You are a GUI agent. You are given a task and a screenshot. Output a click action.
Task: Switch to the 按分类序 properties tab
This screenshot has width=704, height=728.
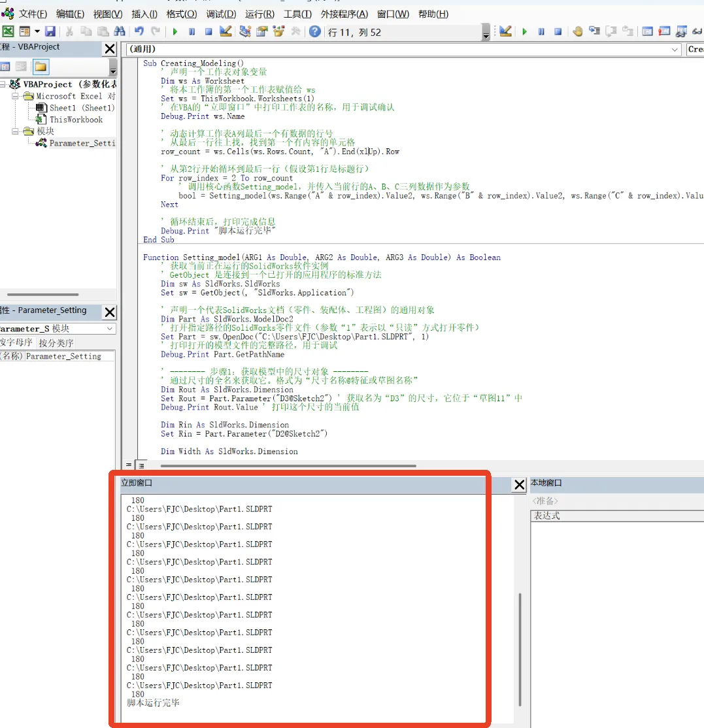(56, 343)
